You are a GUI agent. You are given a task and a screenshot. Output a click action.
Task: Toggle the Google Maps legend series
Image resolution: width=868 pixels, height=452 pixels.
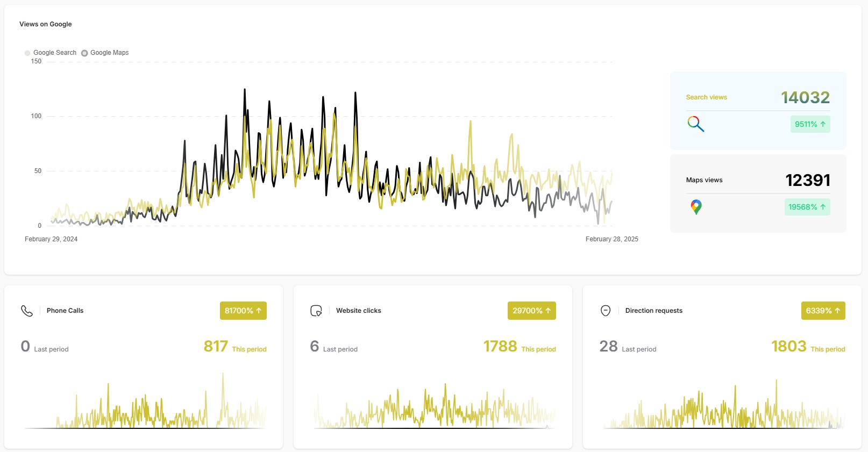105,53
